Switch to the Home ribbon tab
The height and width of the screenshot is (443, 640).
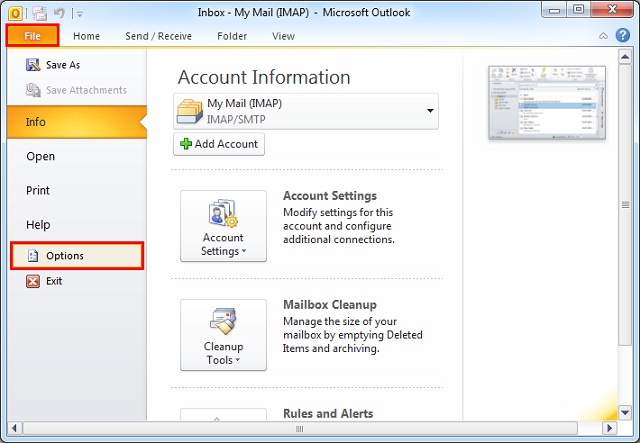(x=87, y=36)
